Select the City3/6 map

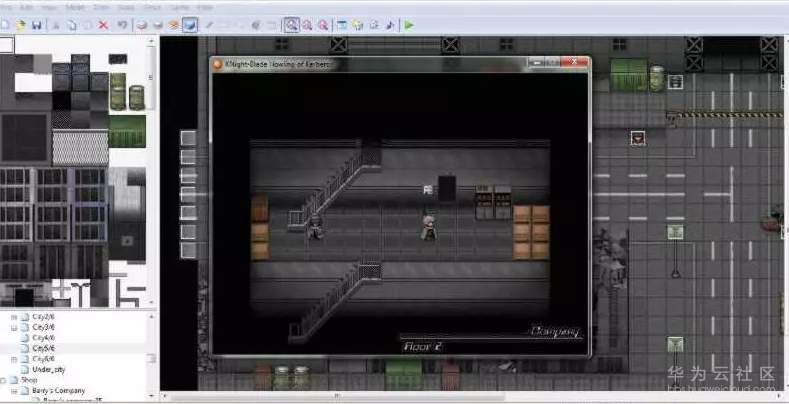coord(43,328)
